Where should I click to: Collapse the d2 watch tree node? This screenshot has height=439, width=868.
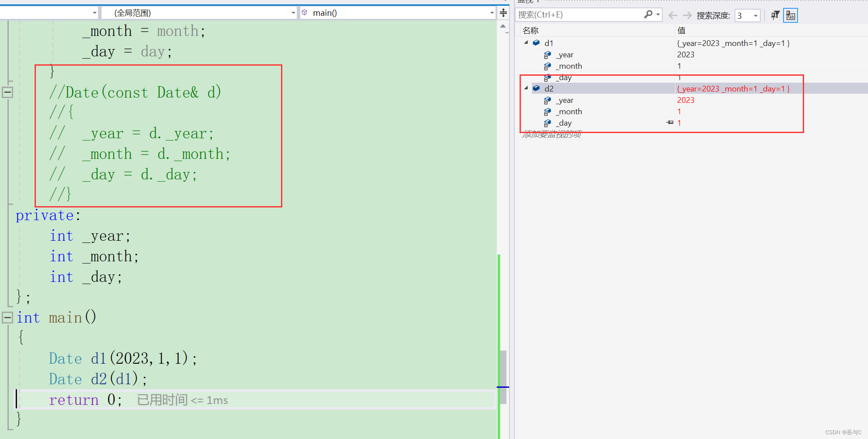(526, 88)
